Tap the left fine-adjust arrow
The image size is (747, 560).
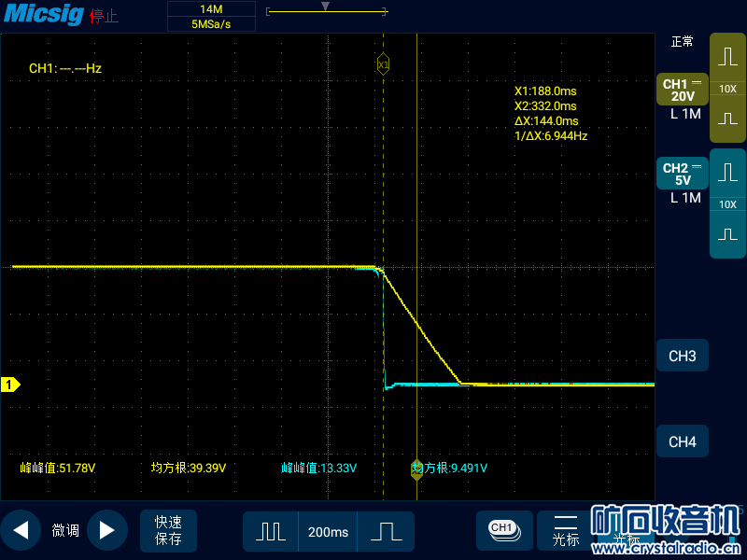point(21,530)
